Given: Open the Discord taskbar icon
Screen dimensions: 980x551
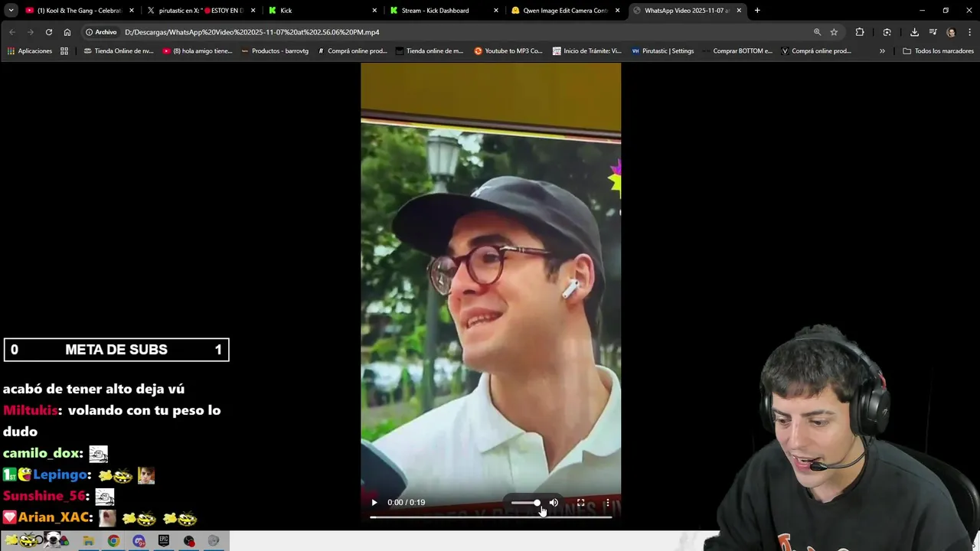Looking at the screenshot, I should point(139,541).
